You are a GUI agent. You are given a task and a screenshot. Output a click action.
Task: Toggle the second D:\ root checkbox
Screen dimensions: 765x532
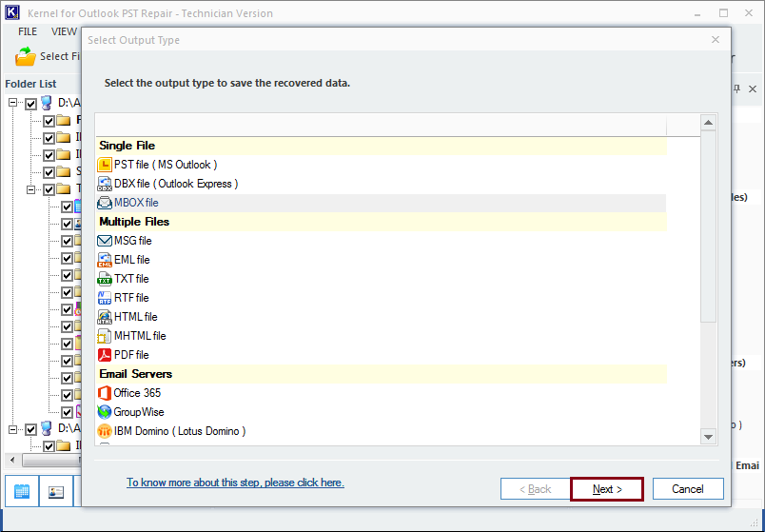tap(30, 429)
